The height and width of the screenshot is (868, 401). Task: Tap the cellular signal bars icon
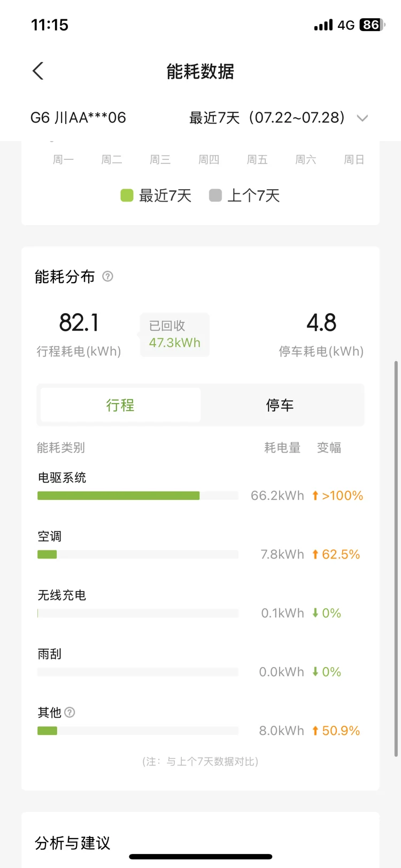(x=323, y=25)
